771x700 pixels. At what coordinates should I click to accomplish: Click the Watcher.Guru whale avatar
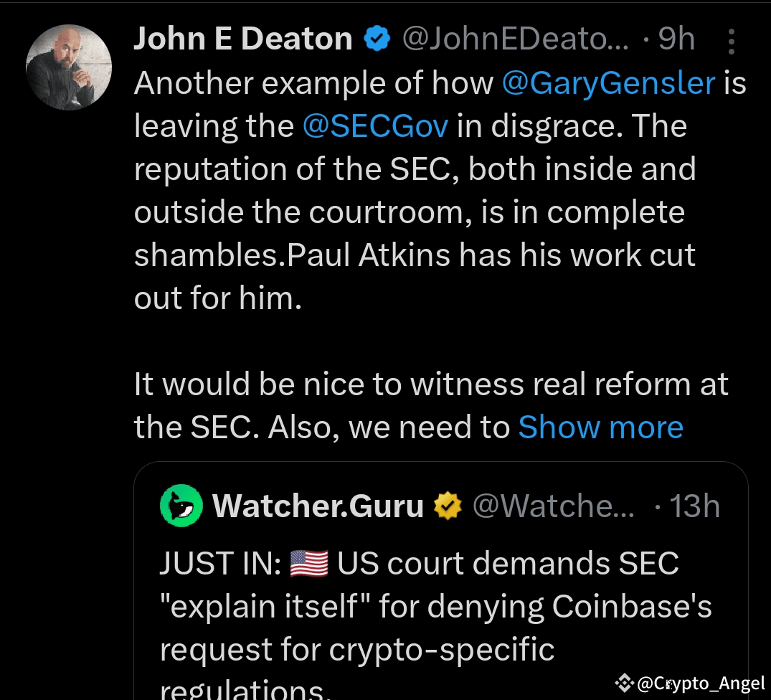[x=181, y=505]
